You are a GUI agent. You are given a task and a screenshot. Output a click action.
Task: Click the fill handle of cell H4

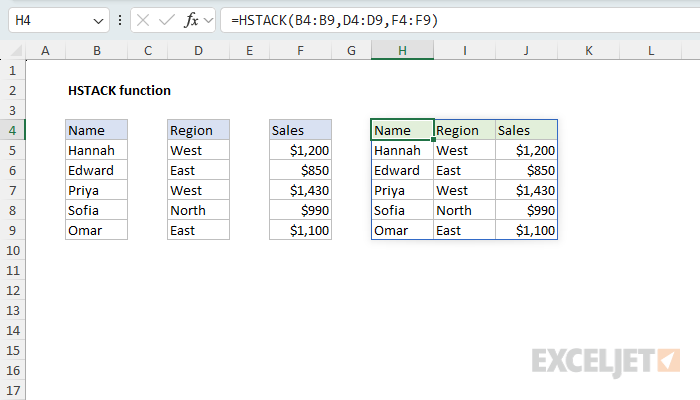pos(433,139)
